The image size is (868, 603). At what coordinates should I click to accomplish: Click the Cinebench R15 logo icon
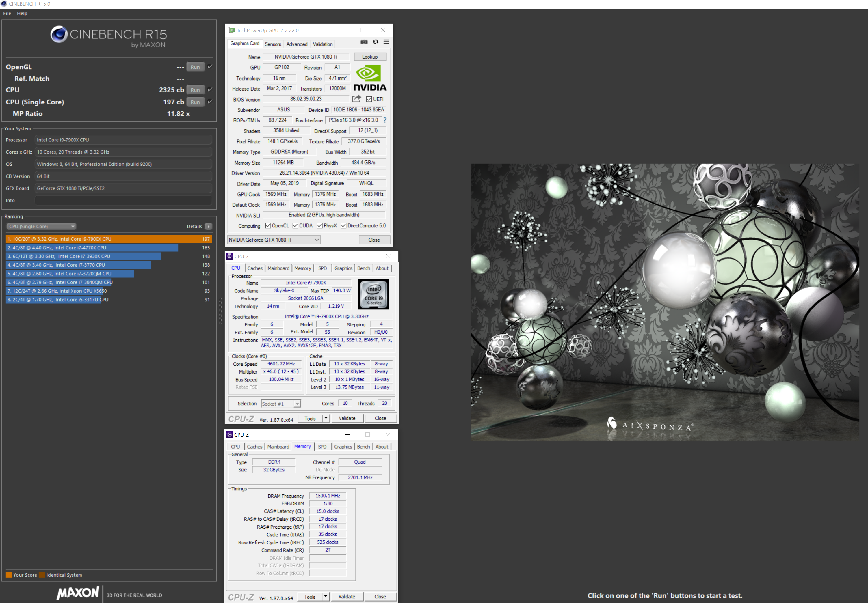pos(59,34)
